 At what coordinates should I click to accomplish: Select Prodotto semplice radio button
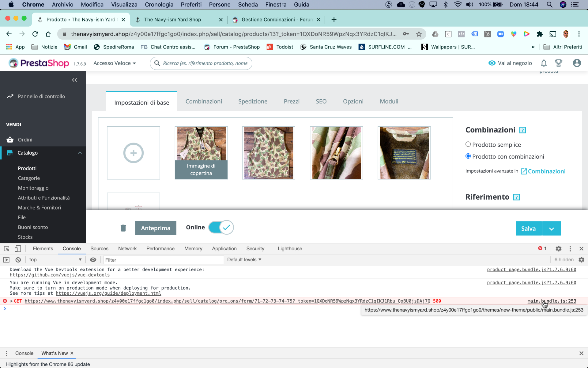tap(468, 144)
